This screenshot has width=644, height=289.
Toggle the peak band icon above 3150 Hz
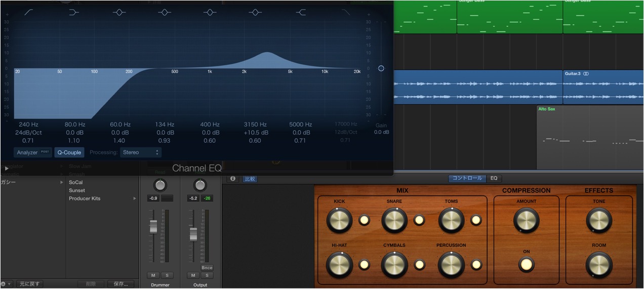pos(255,12)
